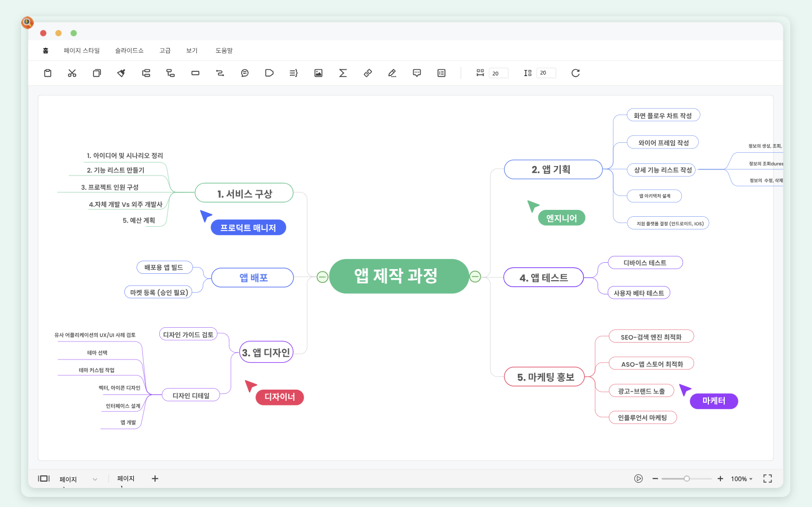Image resolution: width=812 pixels, height=507 pixels.
Task: Click the hyperlink chain icon
Action: 368,73
